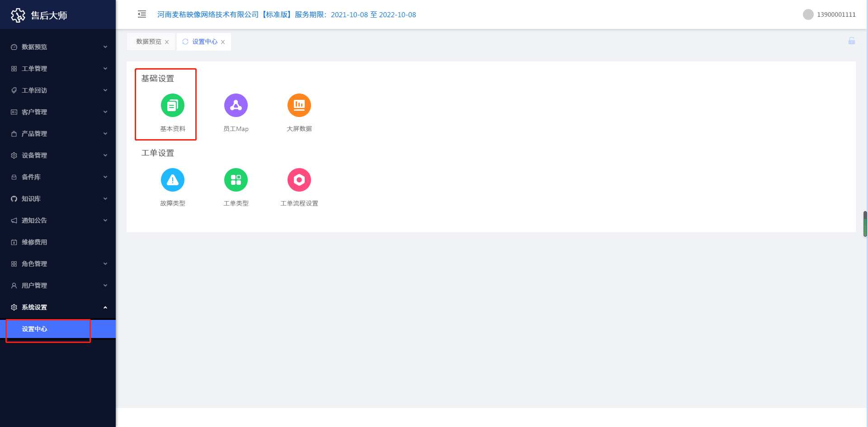Viewport: 868px width, 427px height.
Task: Click the company service period link
Action: [287, 14]
